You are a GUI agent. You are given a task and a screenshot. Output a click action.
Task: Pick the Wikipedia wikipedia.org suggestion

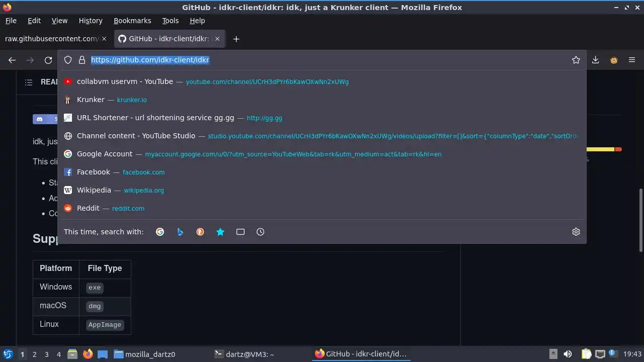click(322, 190)
